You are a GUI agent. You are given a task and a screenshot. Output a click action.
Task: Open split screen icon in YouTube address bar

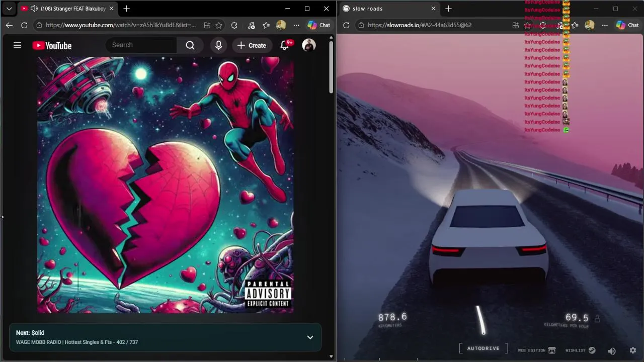pyautogui.click(x=207, y=25)
